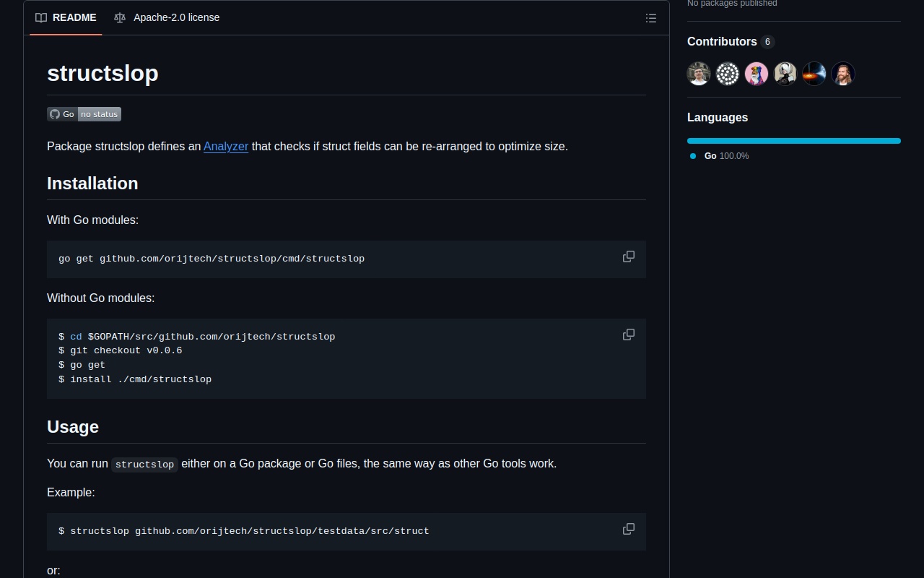924x578 pixels.
Task: Open the white dotted-circle contributor avatar
Action: pos(728,74)
